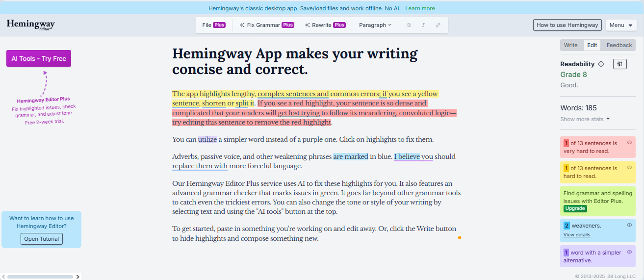Click the highlighted phrase I believe
644x280 pixels.
(407, 156)
